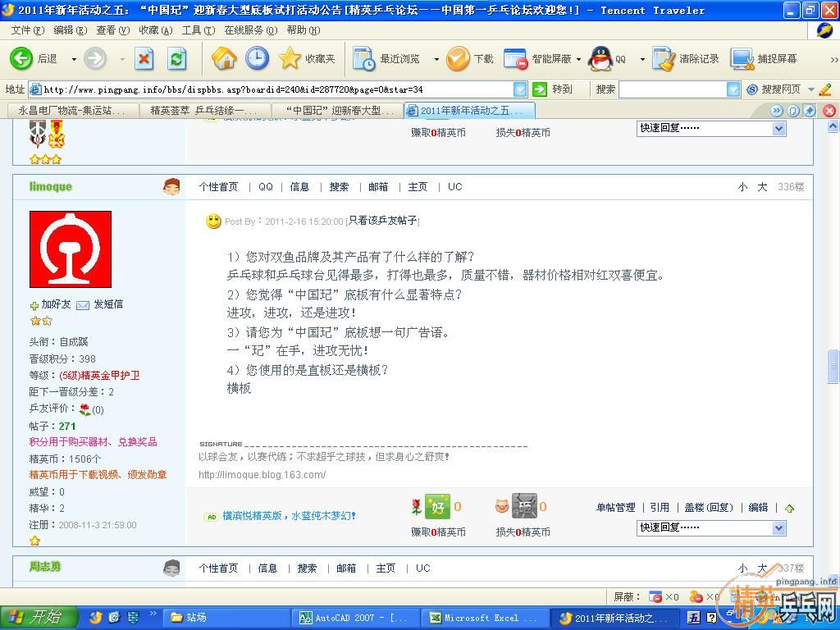
Task: Click 横滨悦精英版 ad link under limoque's post
Action: point(289,516)
